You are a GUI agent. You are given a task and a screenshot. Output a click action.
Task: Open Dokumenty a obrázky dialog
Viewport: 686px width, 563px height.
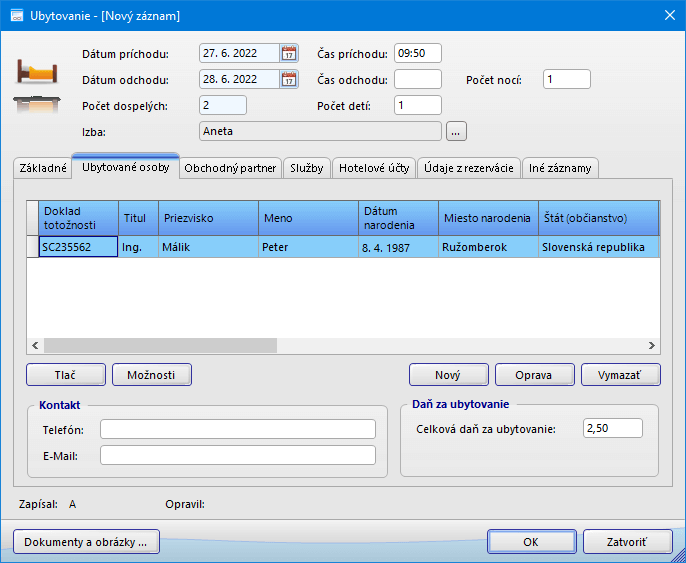pos(86,542)
